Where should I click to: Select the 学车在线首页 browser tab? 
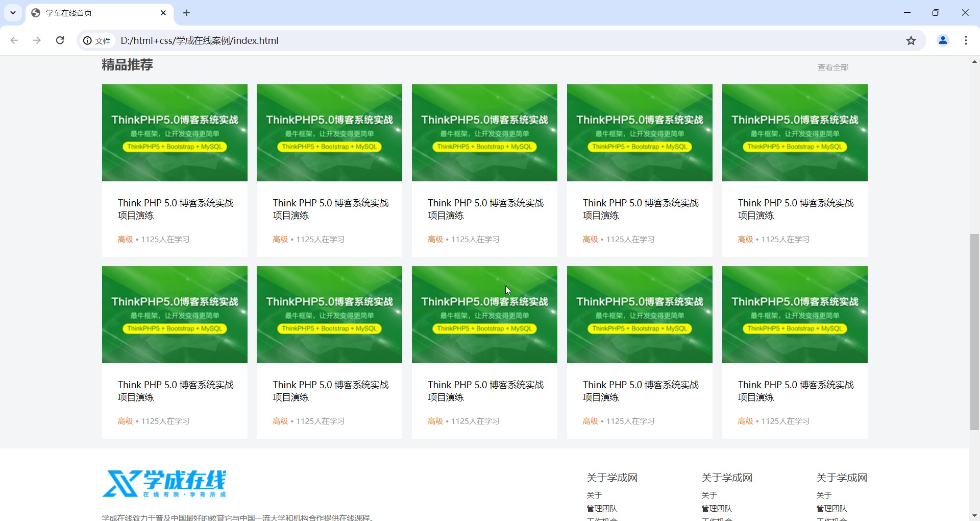pos(100,13)
